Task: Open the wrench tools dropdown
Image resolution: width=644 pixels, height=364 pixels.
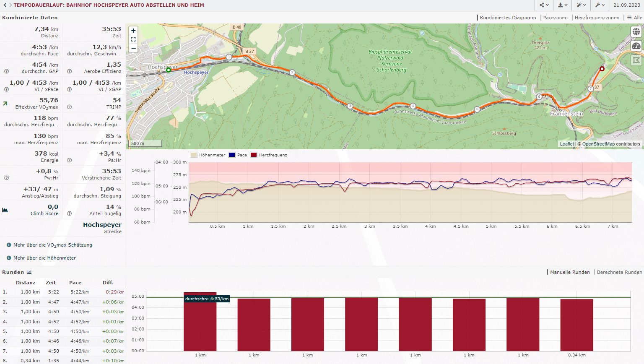Action: 600,5
